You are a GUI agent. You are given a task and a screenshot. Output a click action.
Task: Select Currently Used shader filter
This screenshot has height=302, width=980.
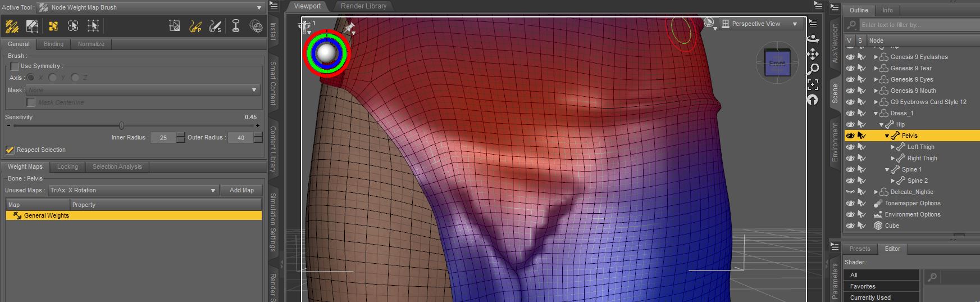pyautogui.click(x=870, y=298)
